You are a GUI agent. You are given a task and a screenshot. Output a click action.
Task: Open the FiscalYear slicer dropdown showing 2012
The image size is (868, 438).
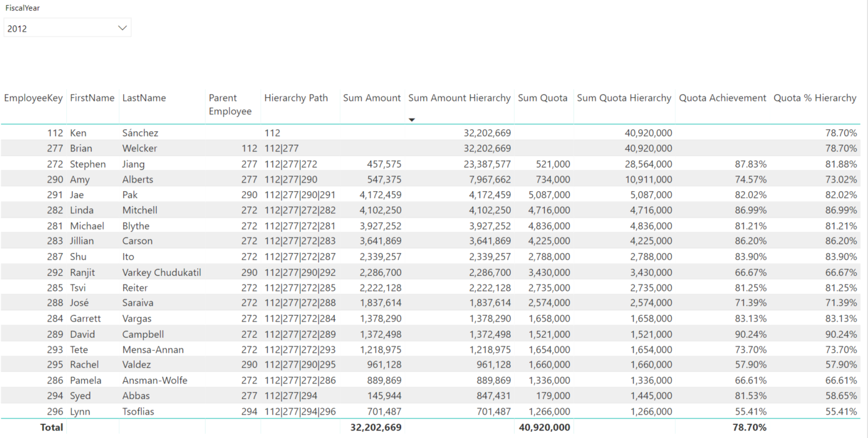pyautogui.click(x=67, y=28)
